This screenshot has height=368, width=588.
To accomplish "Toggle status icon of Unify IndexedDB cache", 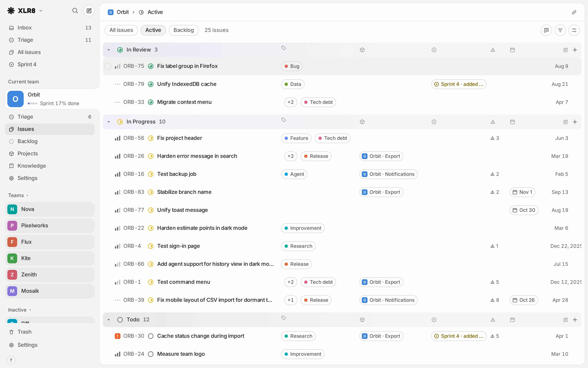I will (x=151, y=84).
